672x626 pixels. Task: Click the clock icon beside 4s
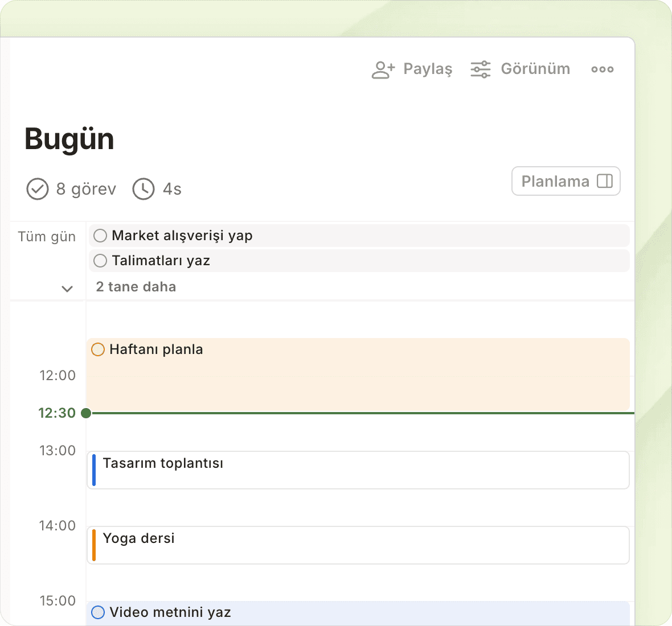(144, 189)
